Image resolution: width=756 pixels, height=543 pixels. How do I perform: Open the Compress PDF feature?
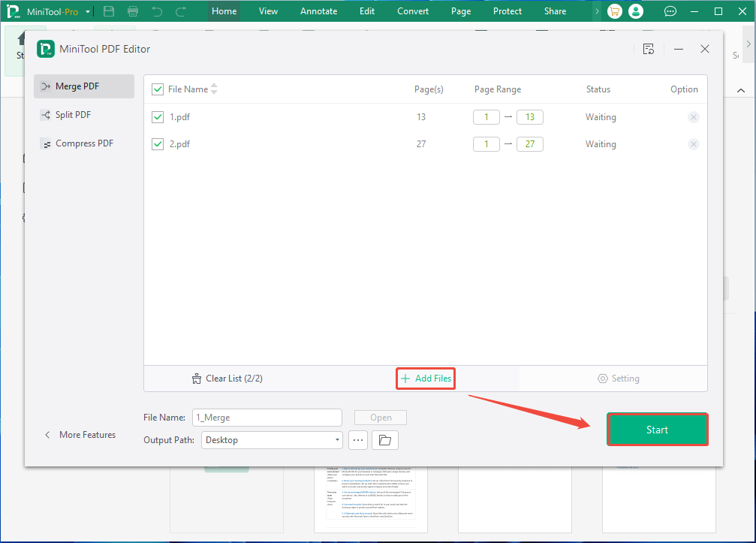tap(83, 143)
